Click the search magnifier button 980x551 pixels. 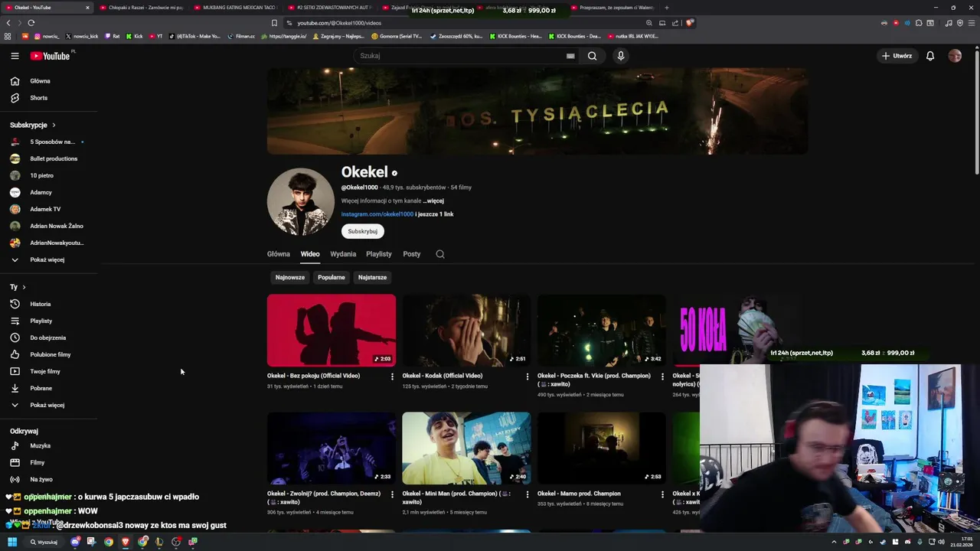[x=592, y=56]
